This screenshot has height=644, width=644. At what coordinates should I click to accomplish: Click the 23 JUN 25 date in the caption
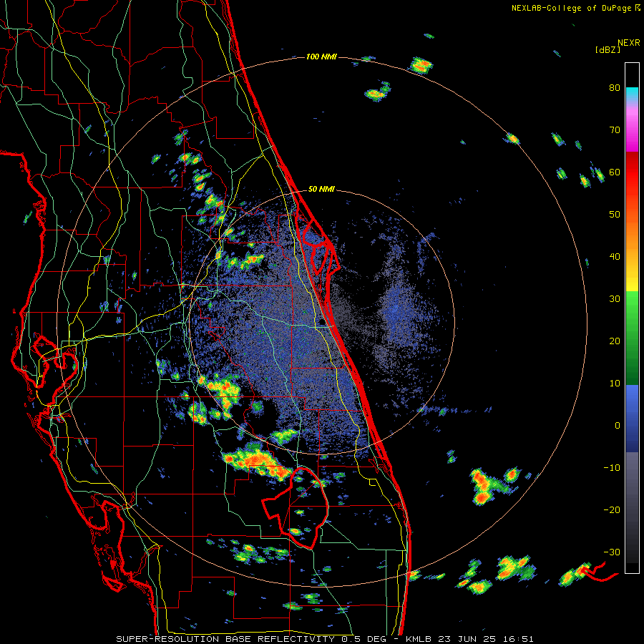(469, 639)
